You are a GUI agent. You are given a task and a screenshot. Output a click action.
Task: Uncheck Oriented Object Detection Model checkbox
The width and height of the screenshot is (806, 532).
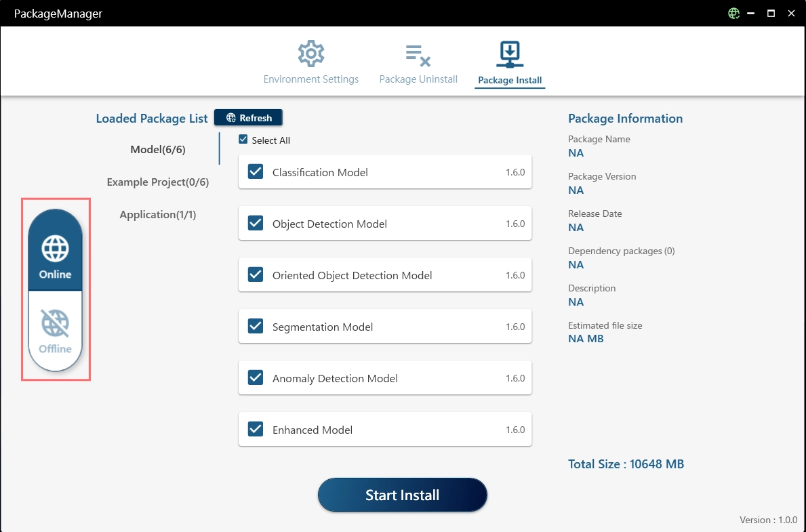[x=256, y=274]
